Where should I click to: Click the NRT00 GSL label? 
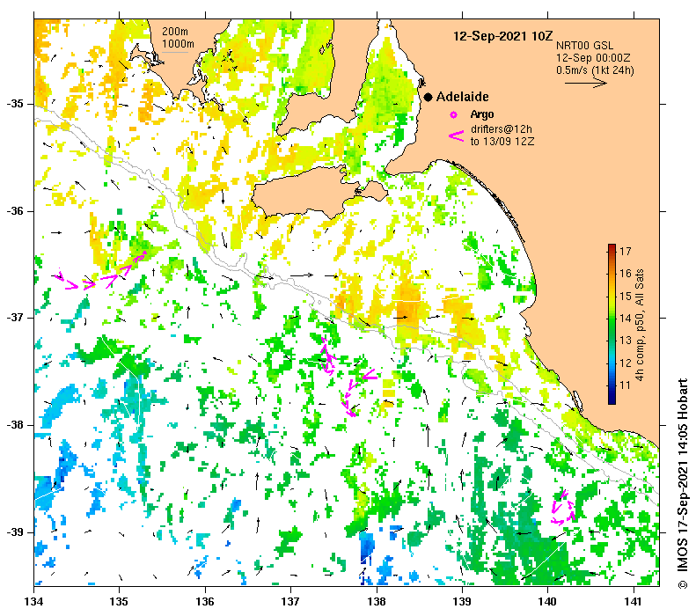click(x=584, y=45)
